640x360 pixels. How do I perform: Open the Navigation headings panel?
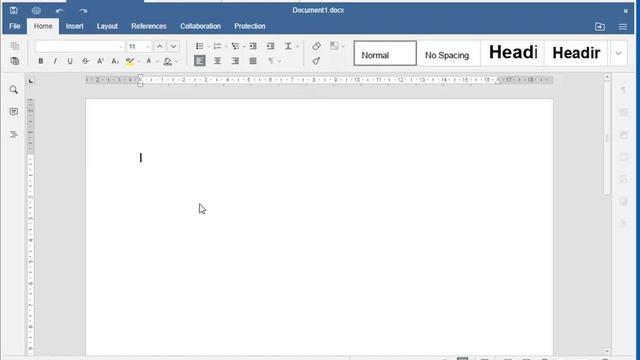(x=13, y=134)
